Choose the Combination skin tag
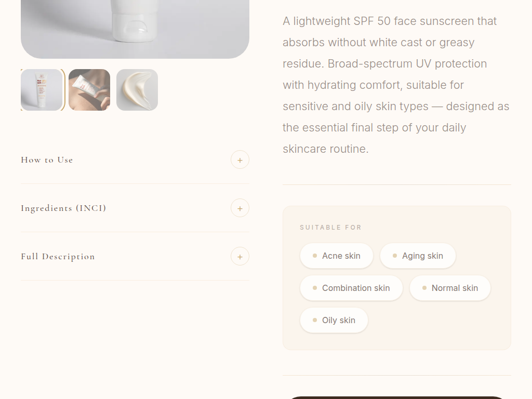Screen dimensions: 532x399 [x=351, y=288]
